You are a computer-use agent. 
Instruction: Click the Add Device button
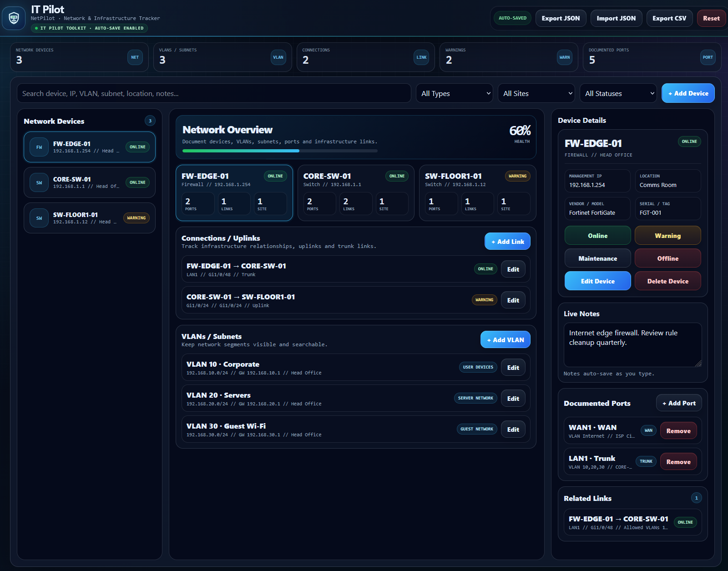[x=688, y=93]
